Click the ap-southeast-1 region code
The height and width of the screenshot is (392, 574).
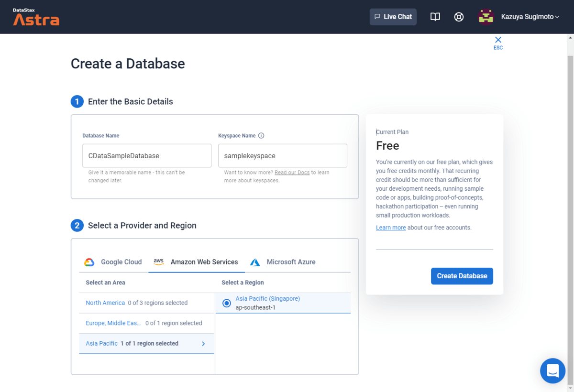[x=255, y=307]
